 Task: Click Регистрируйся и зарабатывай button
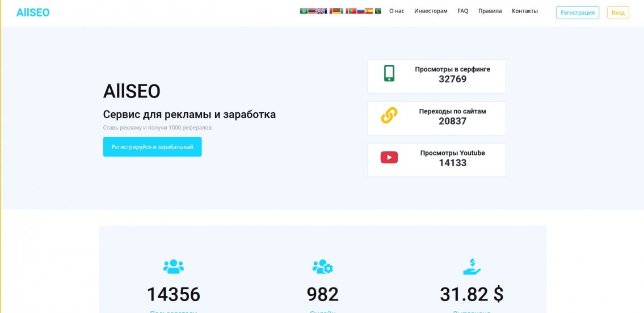tap(153, 147)
